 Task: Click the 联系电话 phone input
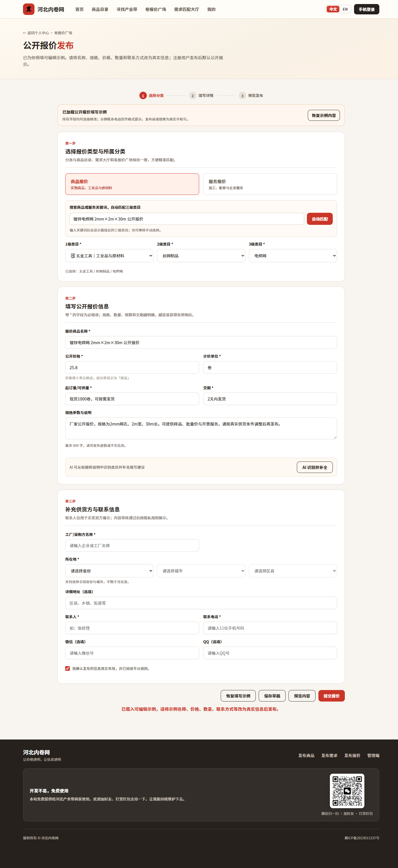pyautogui.click(x=270, y=628)
